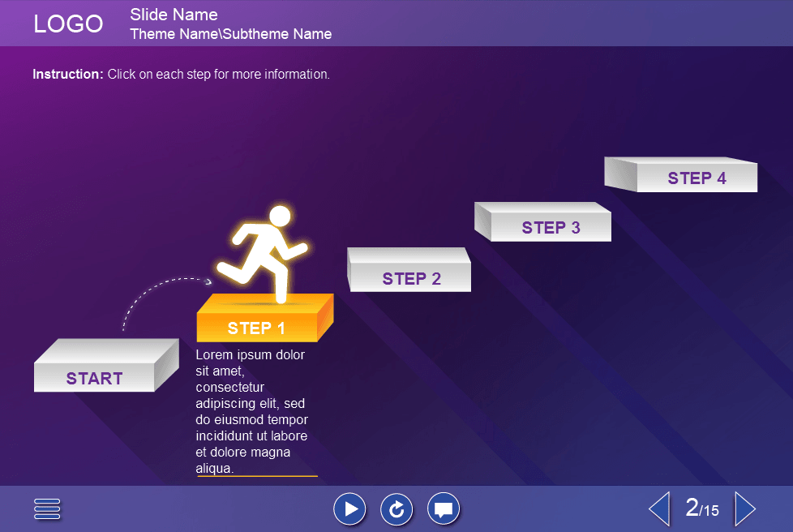Select the START block
Screen dimensions: 793x532
pos(106,365)
